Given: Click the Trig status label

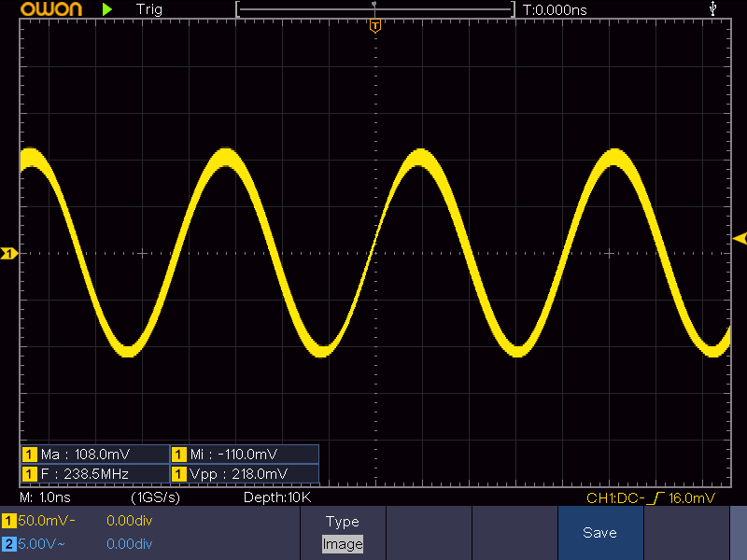Looking at the screenshot, I should [x=149, y=9].
